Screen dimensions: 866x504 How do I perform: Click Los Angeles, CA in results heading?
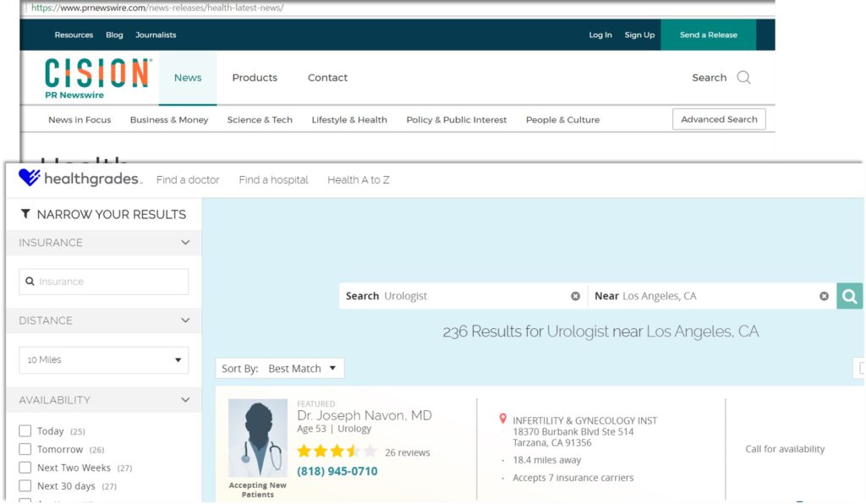[703, 331]
